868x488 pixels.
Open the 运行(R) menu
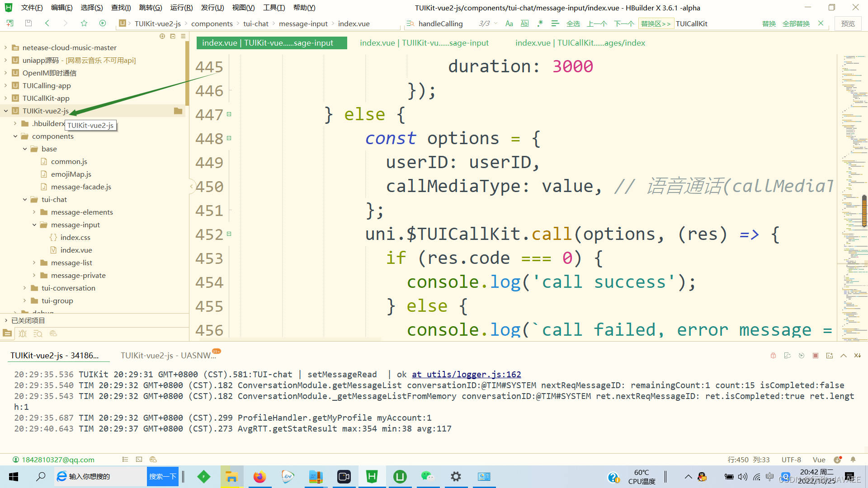[181, 8]
